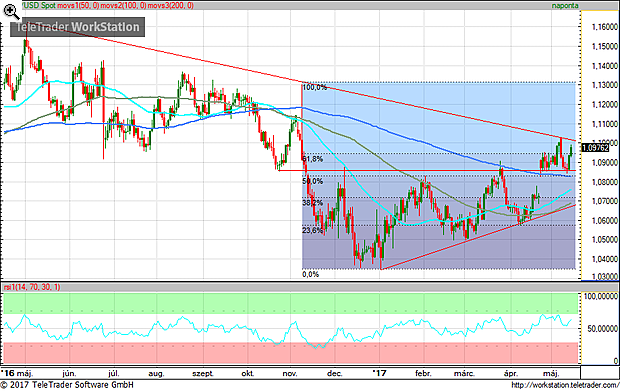
Task: Click the '17 year label
Action: click(x=380, y=373)
